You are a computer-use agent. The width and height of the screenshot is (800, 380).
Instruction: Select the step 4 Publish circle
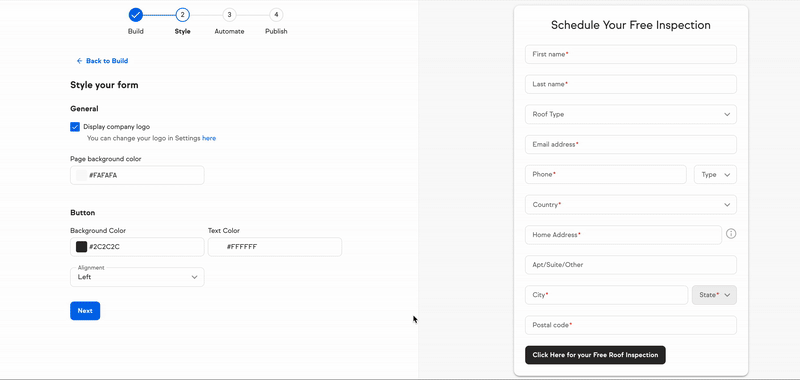tap(276, 15)
